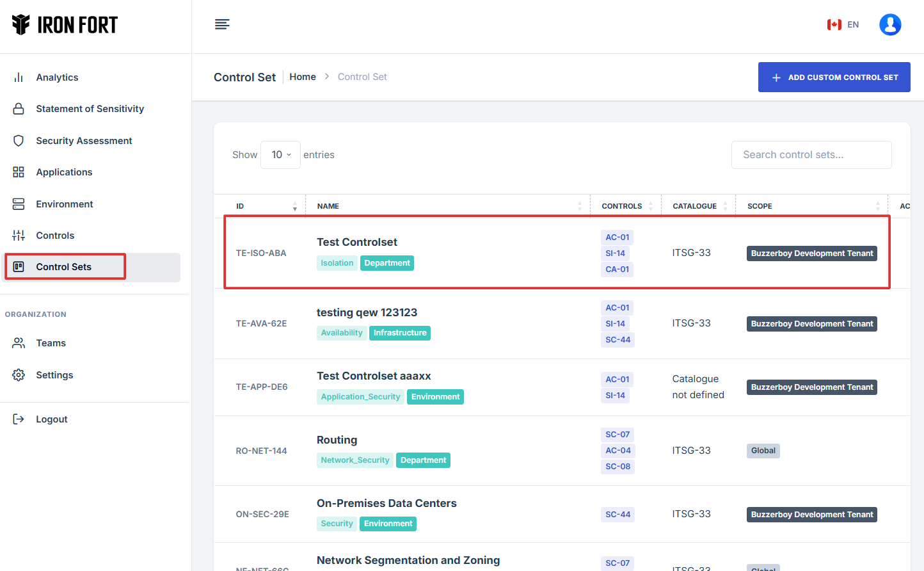Click the Controls sliders icon
The height and width of the screenshot is (571, 924).
(x=19, y=236)
